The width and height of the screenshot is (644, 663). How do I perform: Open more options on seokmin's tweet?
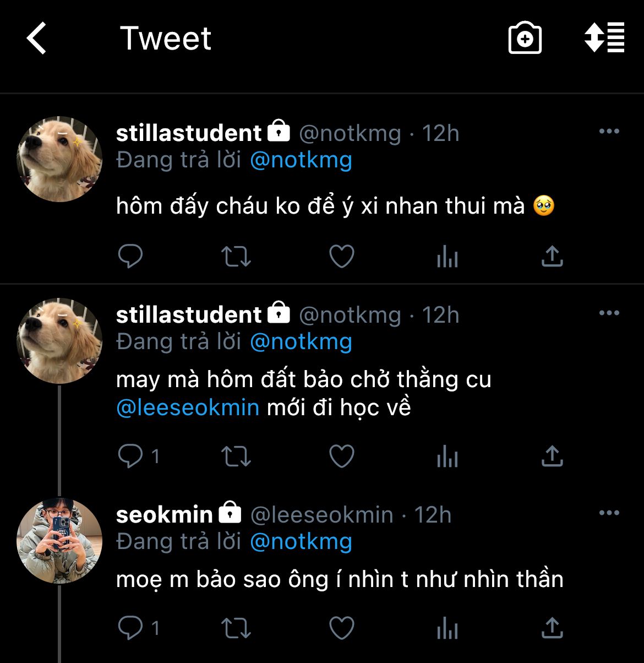609,513
